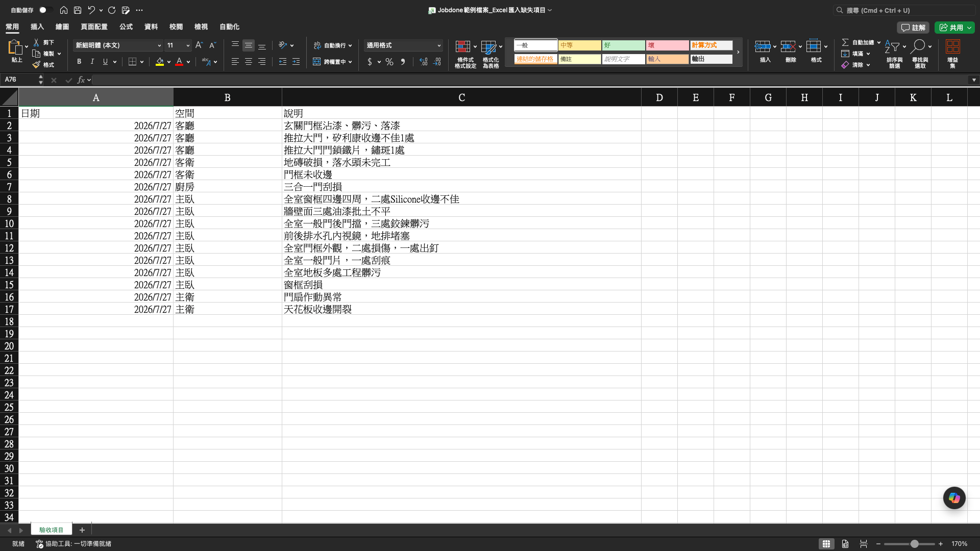Viewport: 980px width, 551px height.
Task: Toggle align text left
Action: pyautogui.click(x=235, y=62)
